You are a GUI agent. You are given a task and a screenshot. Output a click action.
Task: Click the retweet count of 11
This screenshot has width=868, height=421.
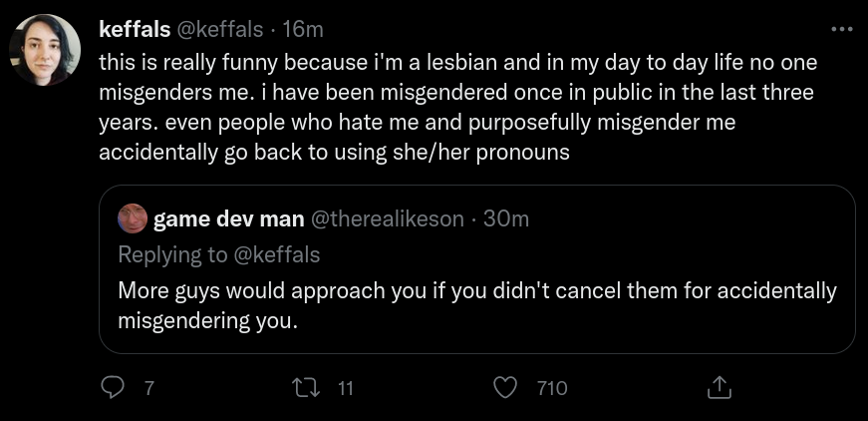[x=345, y=388]
